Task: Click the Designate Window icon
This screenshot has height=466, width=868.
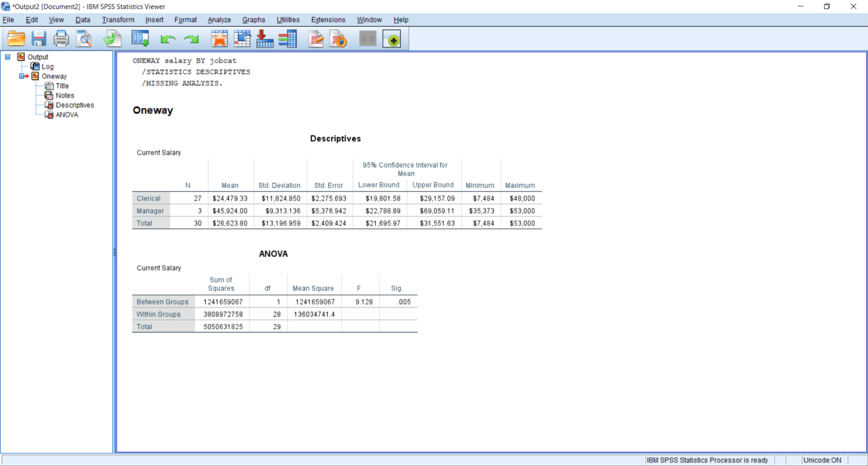Action: 392,38
